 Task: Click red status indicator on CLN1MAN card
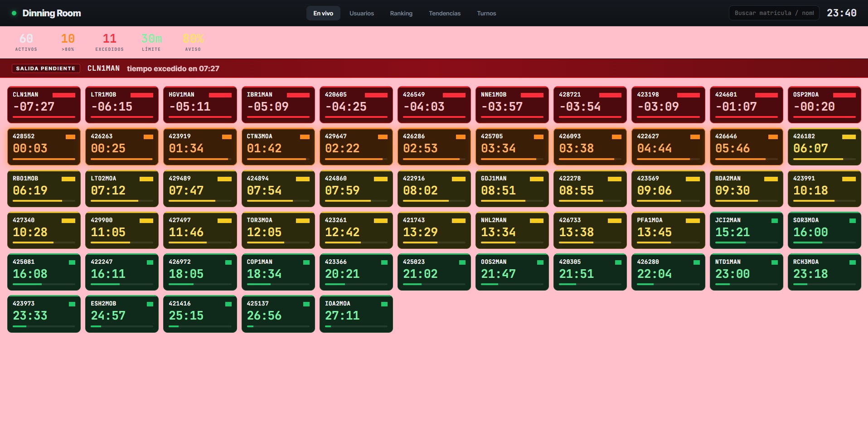pos(64,95)
